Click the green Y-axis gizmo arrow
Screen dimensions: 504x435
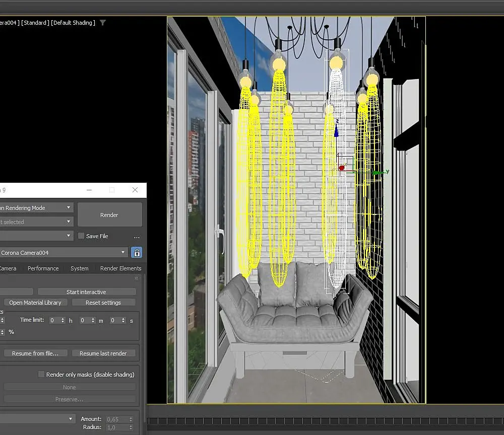click(377, 172)
